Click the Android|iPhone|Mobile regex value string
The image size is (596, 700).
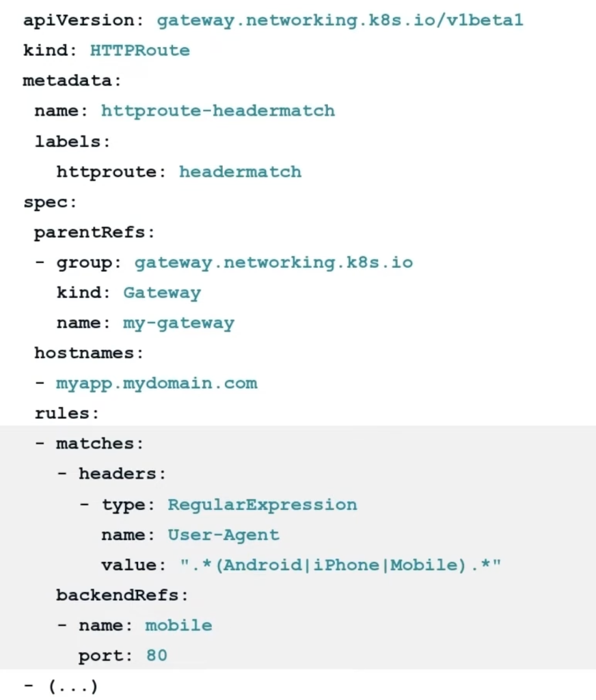340,565
